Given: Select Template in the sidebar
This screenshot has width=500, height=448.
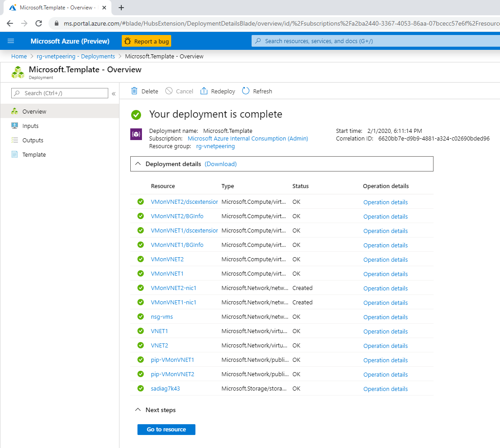Looking at the screenshot, I should 34,154.
